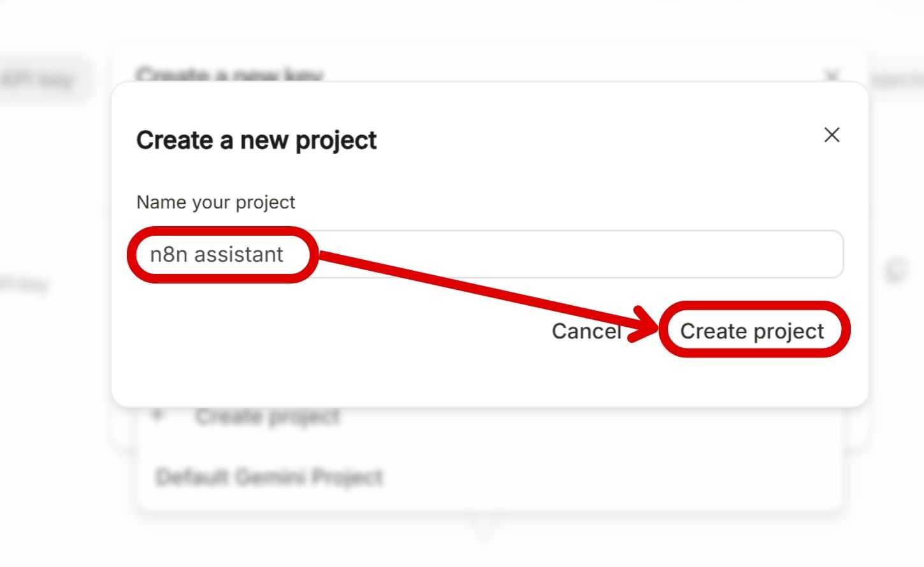The image size is (924, 567).
Task: Choose the blurred Create project list option
Action: tap(268, 417)
